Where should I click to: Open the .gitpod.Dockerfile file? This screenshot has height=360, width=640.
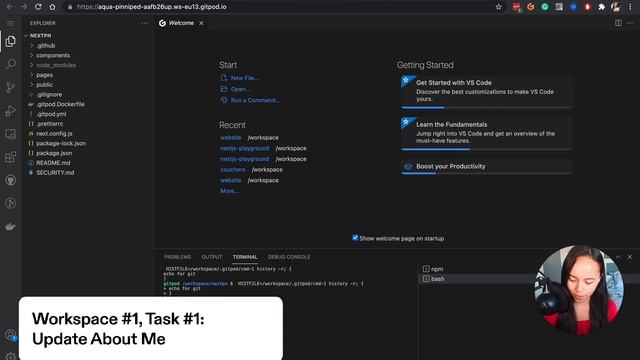tap(60, 104)
